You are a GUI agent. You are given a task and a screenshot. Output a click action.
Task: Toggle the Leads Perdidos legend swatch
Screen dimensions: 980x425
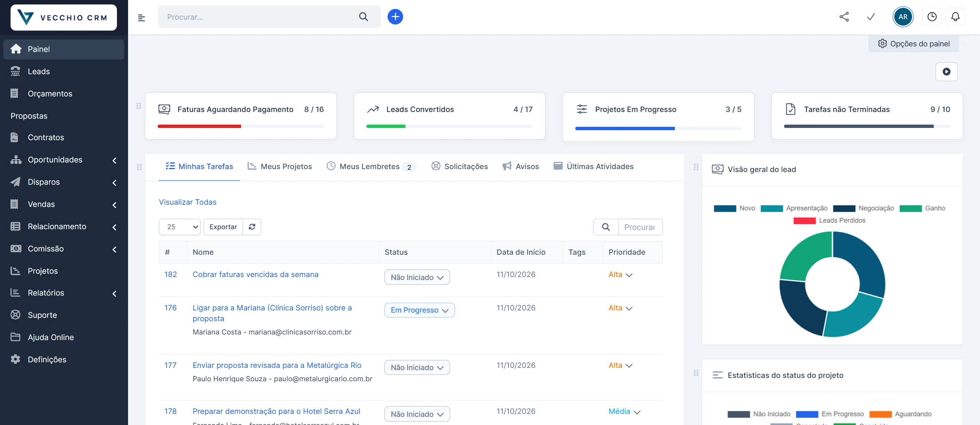(804, 221)
